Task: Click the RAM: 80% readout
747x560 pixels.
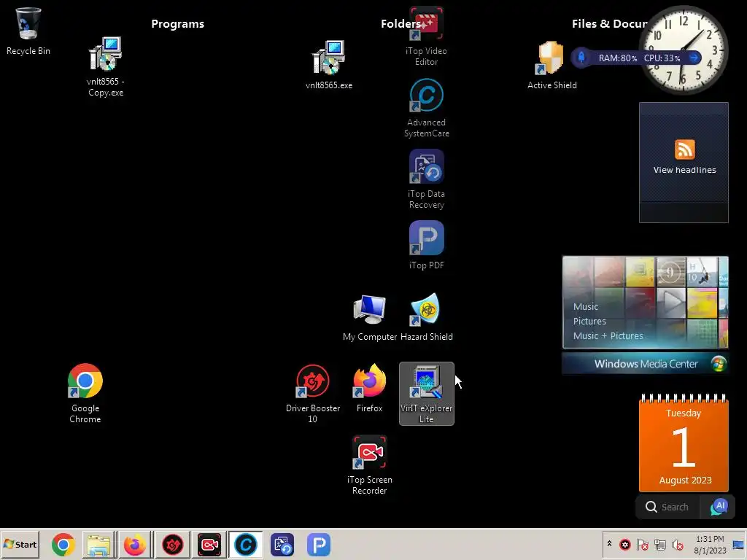Action: click(x=617, y=58)
